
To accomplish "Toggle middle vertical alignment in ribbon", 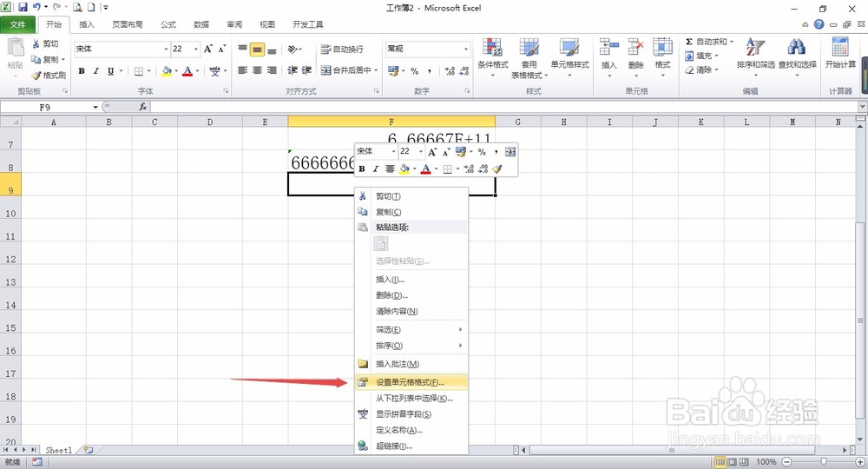I will [257, 50].
